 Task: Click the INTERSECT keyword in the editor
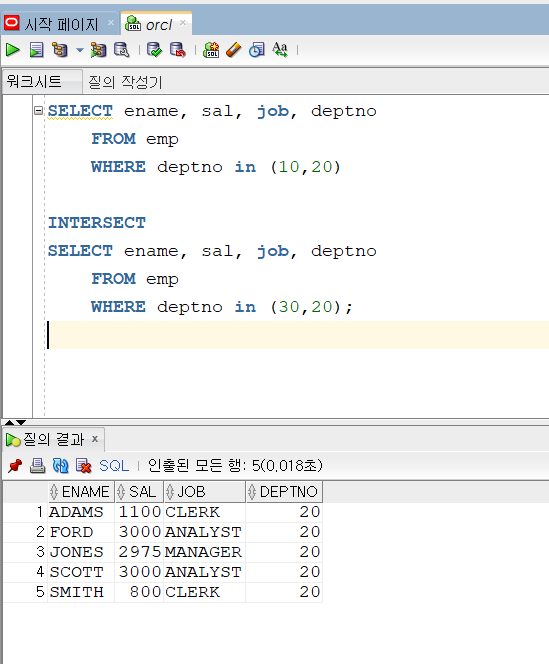(97, 223)
